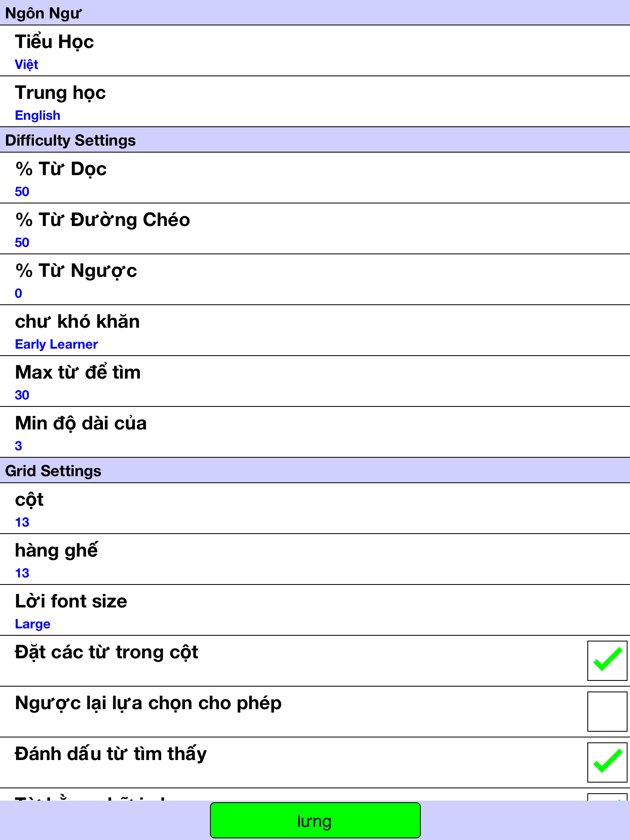The width and height of the screenshot is (630, 840).
Task: Tap the green 'lưng' back button
Action: click(315, 820)
